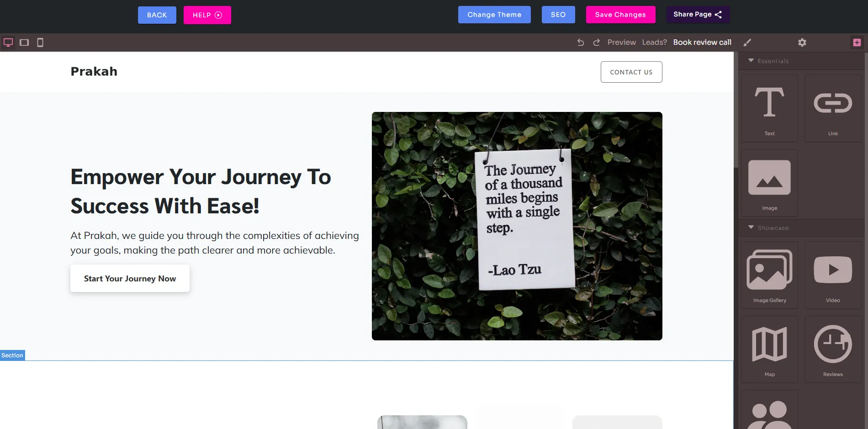
Task: Click the SEO tab
Action: tap(558, 14)
